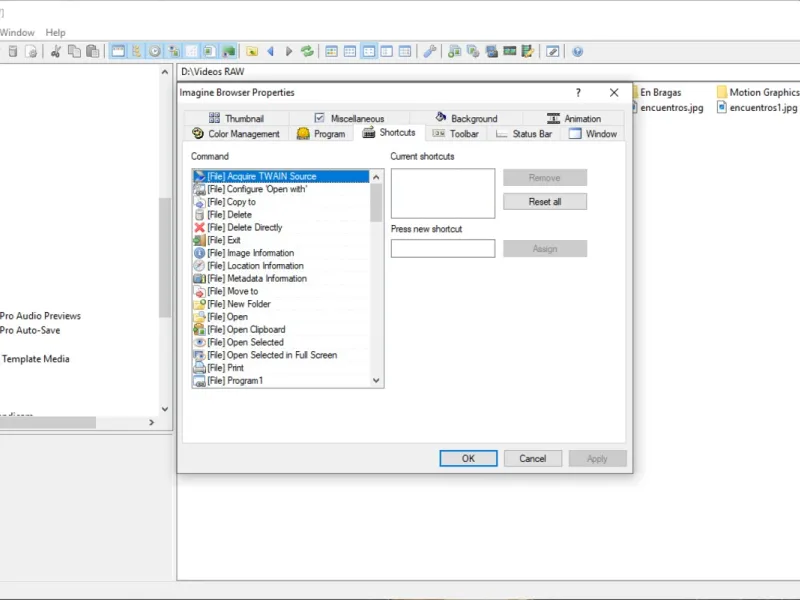Switch to the Miscellaneous tab
Viewport: 800px width, 600px height.
349,118
